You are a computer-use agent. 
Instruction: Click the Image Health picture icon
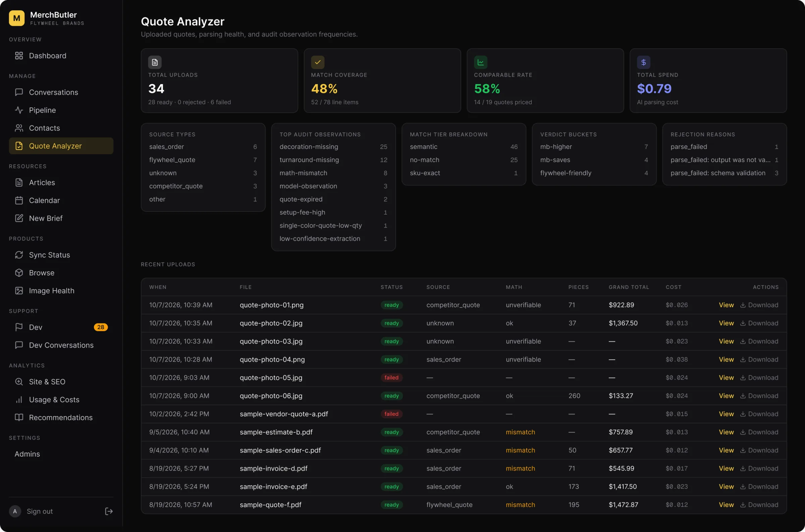pyautogui.click(x=19, y=291)
